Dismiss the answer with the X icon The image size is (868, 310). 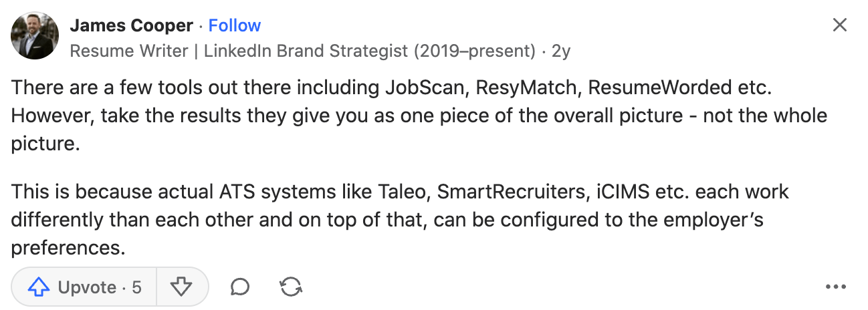click(839, 25)
